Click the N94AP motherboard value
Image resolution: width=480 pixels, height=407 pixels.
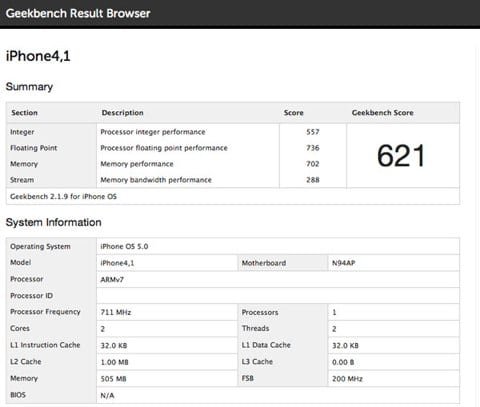coord(343,263)
